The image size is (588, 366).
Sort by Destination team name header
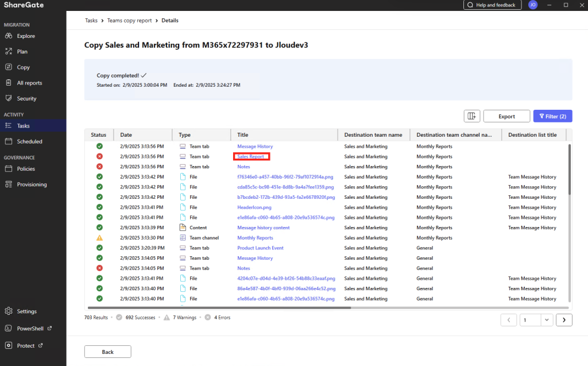click(x=373, y=135)
